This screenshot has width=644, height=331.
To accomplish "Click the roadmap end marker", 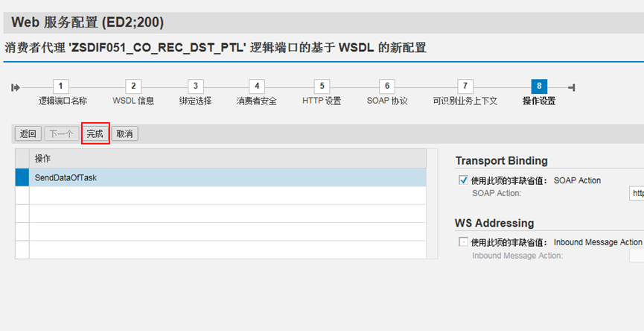I will pyautogui.click(x=570, y=87).
